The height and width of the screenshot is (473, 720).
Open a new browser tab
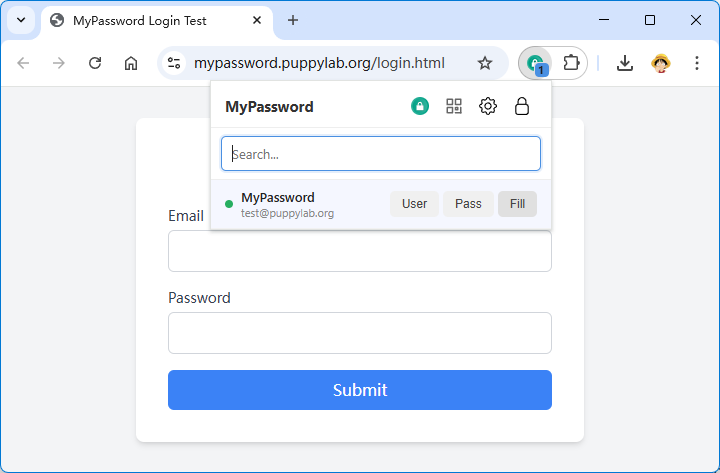click(293, 20)
